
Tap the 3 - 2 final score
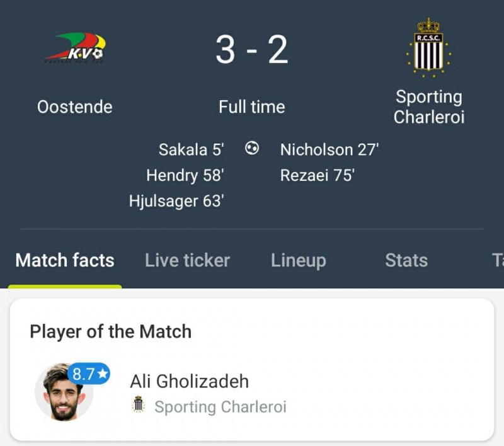[251, 50]
